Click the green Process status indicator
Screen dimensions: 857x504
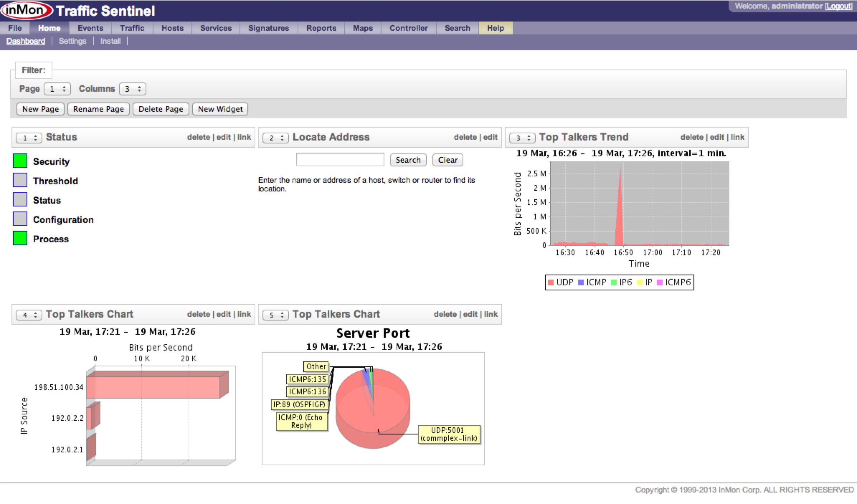pyautogui.click(x=20, y=238)
